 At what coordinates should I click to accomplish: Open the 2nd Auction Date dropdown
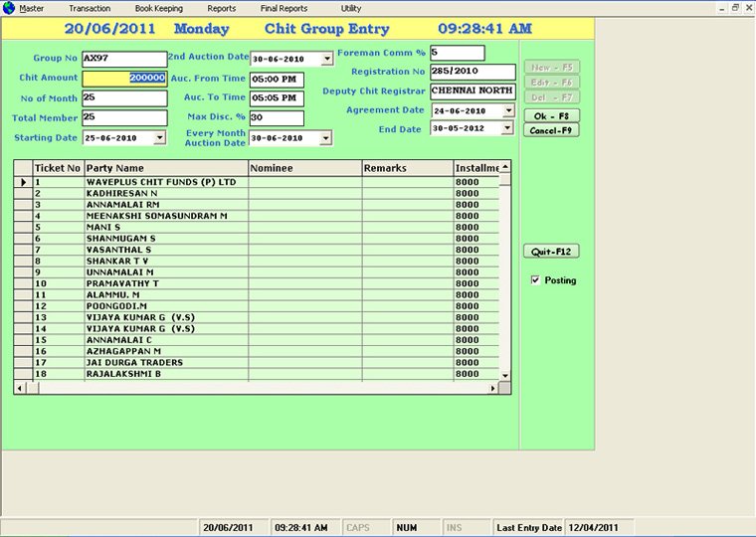click(x=328, y=60)
